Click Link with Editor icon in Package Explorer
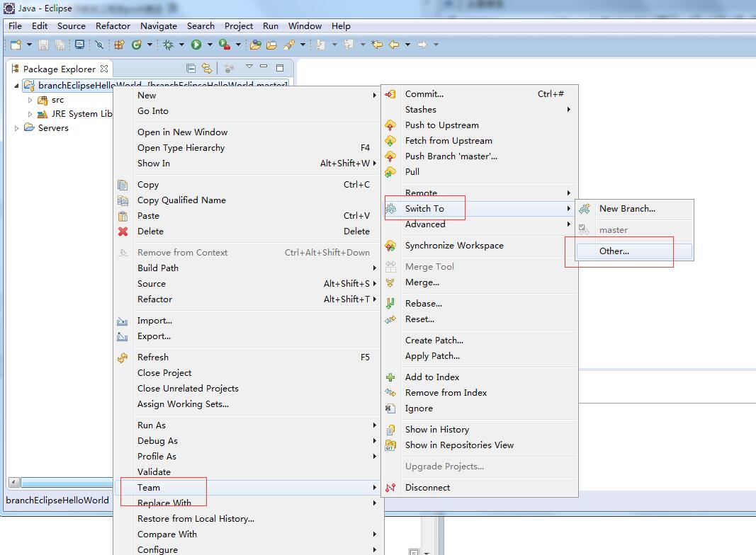The image size is (756, 555). [207, 68]
